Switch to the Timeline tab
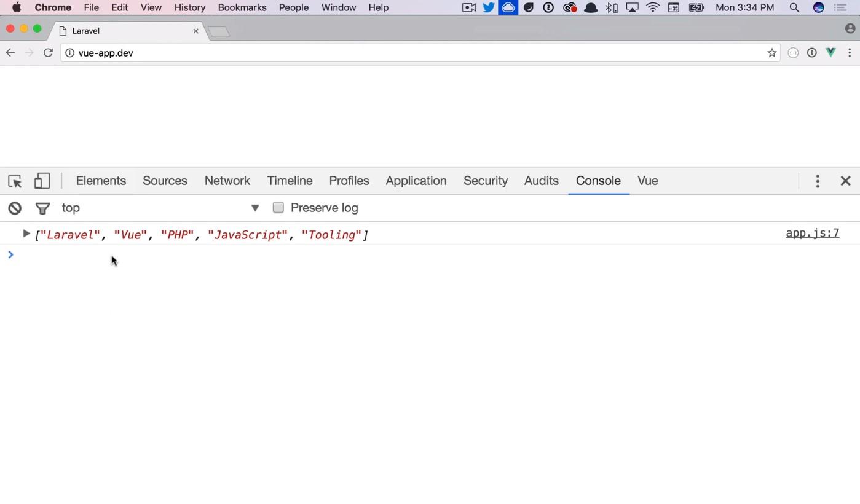This screenshot has width=860, height=504. [290, 181]
